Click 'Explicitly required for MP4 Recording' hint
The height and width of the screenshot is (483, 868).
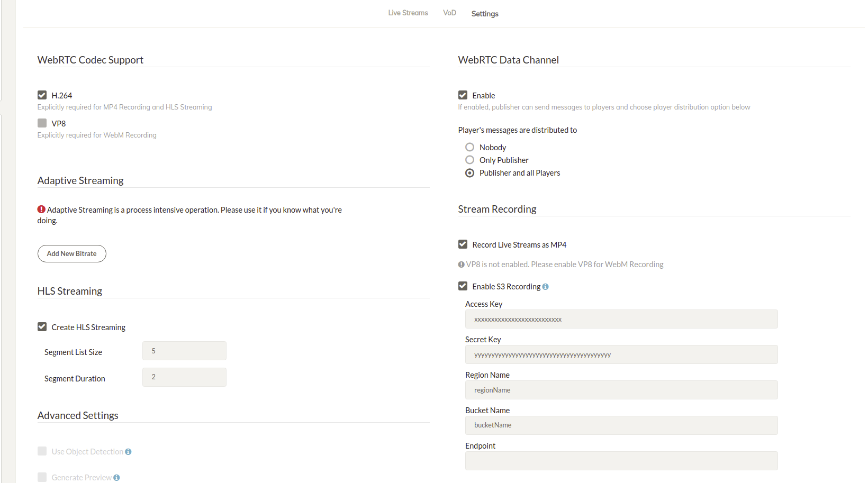pyautogui.click(x=124, y=107)
